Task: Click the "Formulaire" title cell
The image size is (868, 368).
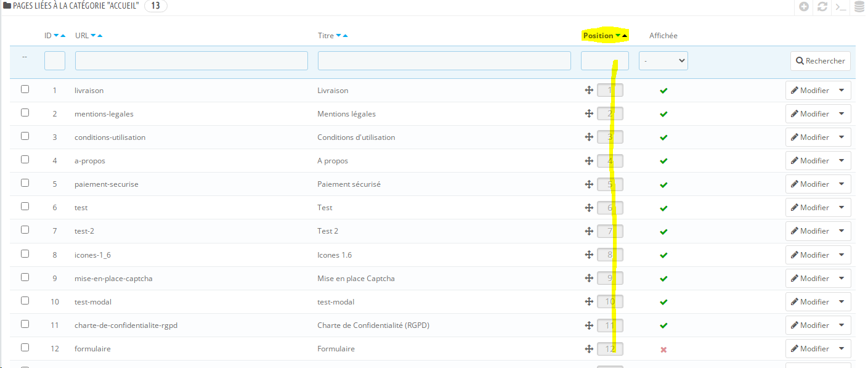Action: (x=336, y=349)
